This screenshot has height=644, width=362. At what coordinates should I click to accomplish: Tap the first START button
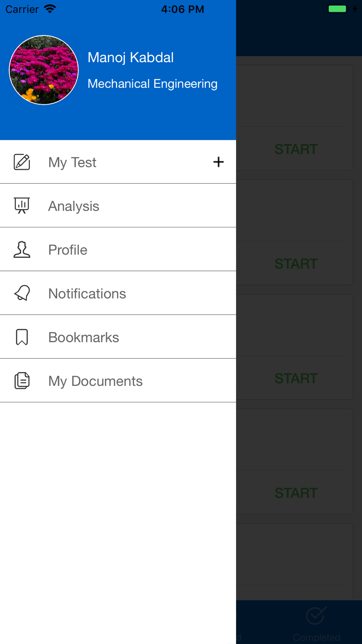click(296, 149)
